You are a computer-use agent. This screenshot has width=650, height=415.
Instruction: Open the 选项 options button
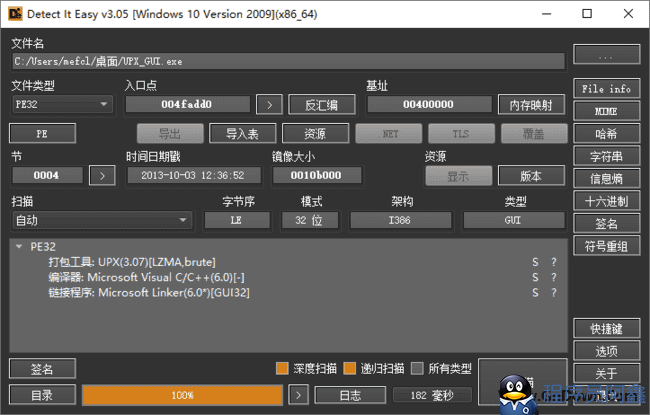coord(606,351)
